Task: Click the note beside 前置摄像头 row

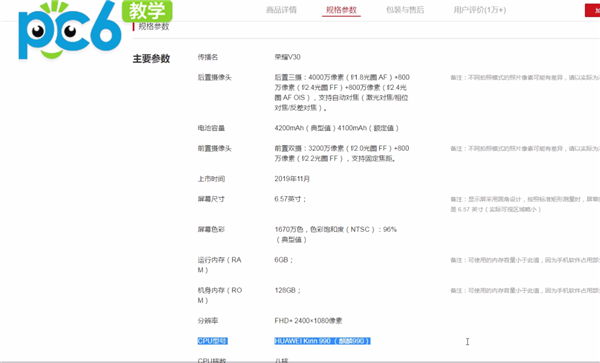Action: [525, 148]
